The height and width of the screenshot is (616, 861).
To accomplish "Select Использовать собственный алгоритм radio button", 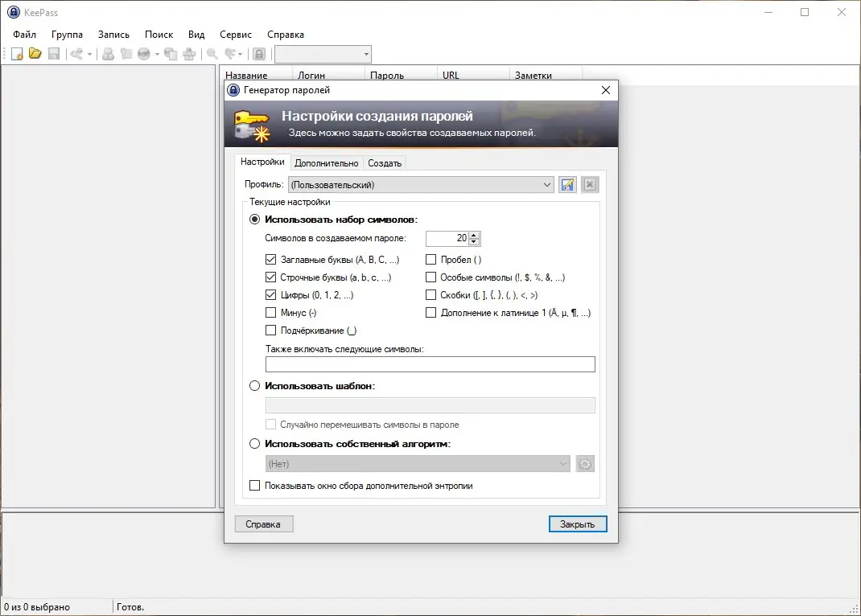I will pos(255,444).
